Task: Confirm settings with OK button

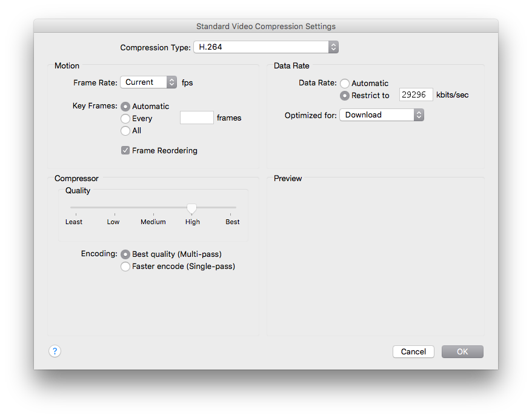Action: coord(462,351)
